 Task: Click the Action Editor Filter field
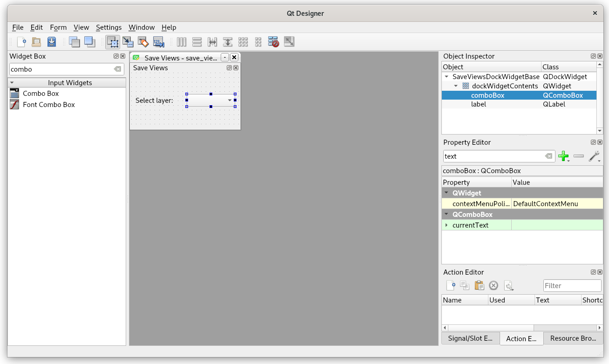572,285
